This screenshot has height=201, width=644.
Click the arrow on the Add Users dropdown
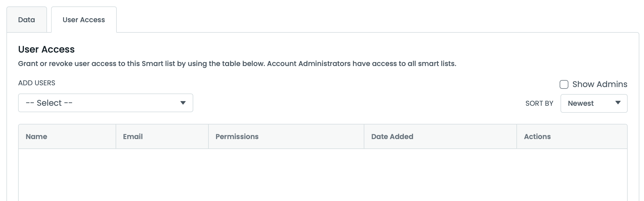tap(183, 103)
